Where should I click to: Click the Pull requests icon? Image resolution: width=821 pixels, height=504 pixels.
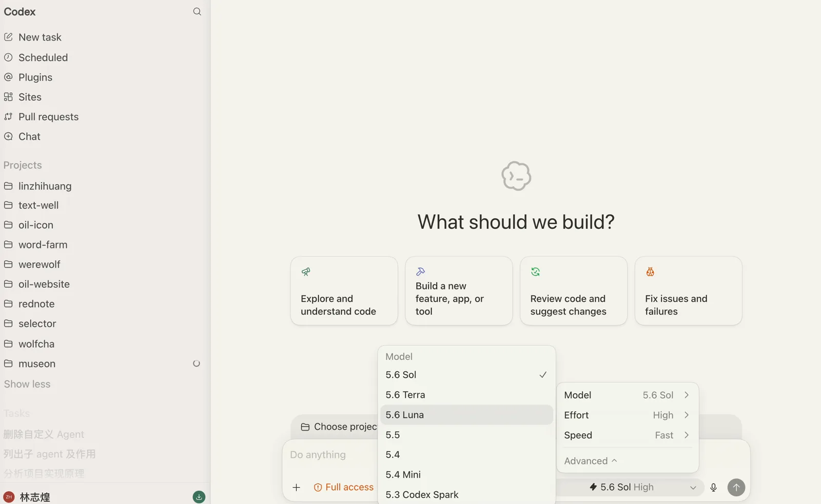pyautogui.click(x=8, y=117)
